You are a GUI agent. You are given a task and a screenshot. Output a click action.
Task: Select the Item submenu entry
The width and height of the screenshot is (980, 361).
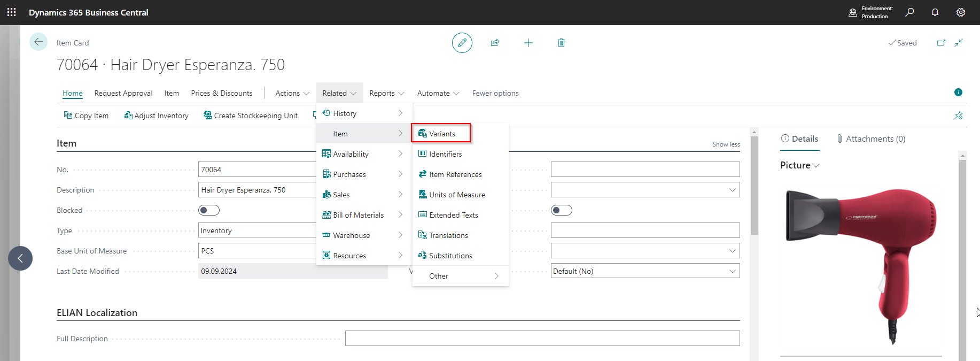point(364,134)
